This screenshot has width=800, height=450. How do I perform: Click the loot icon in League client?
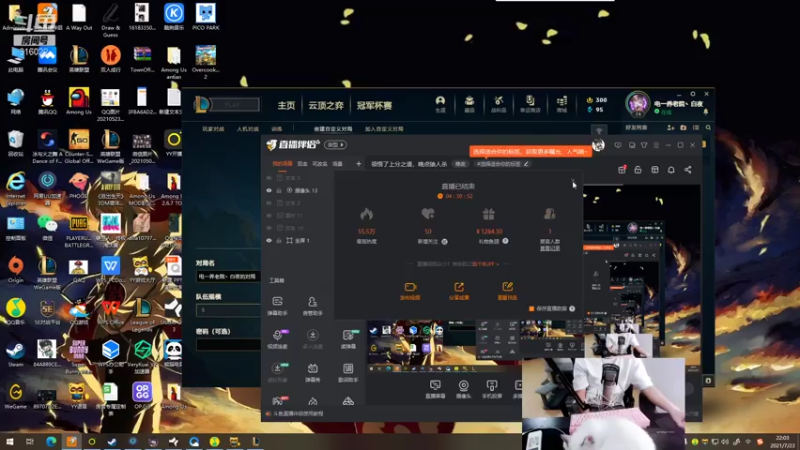[499, 104]
